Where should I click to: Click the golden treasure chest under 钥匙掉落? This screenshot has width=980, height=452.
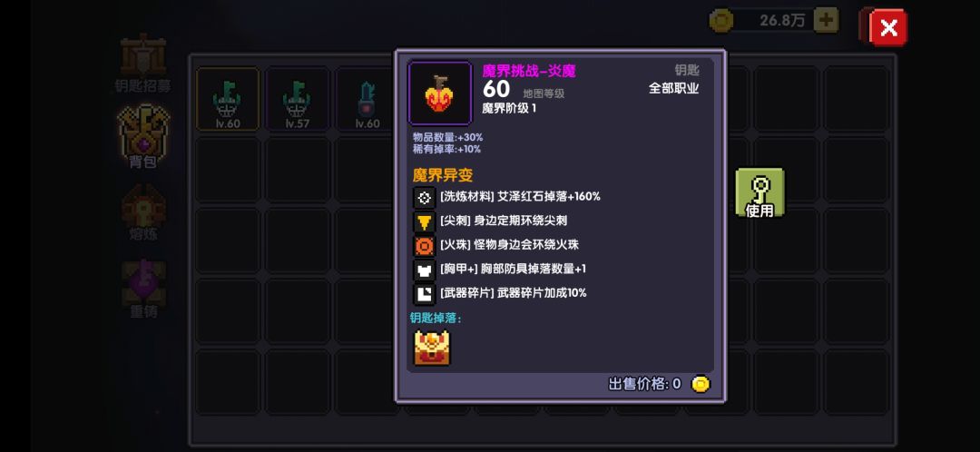[x=432, y=349]
